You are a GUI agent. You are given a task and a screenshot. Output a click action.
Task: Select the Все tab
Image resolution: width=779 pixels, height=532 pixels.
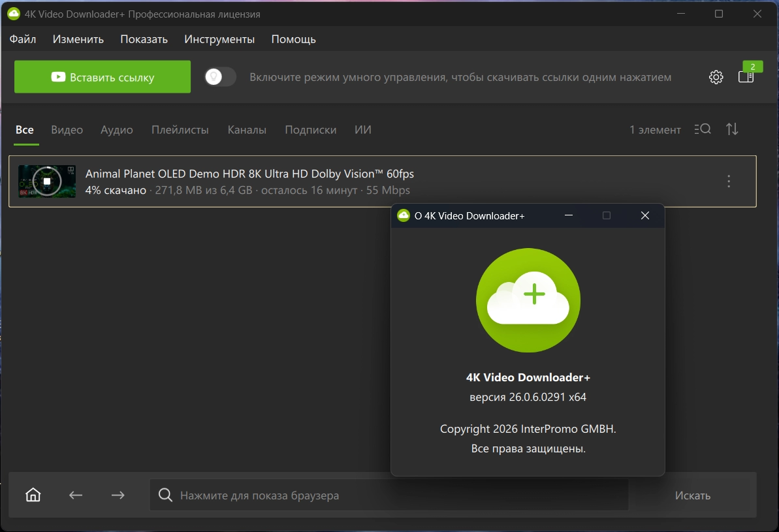coord(25,130)
